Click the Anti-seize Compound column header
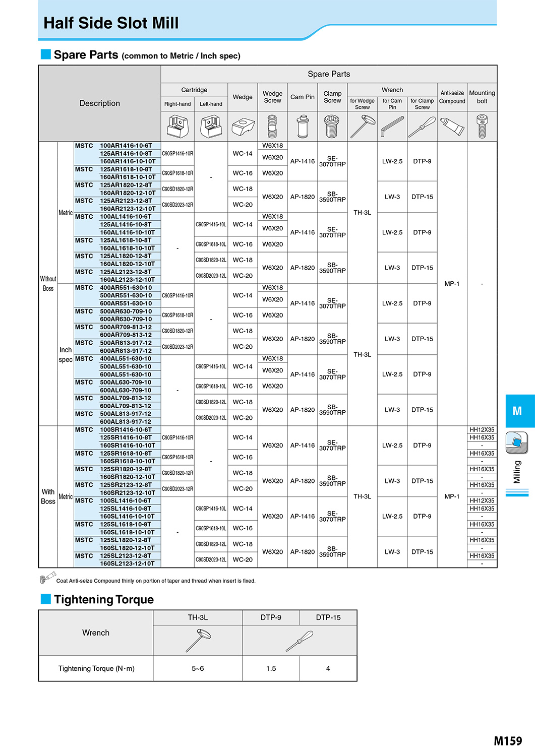 click(x=452, y=97)
